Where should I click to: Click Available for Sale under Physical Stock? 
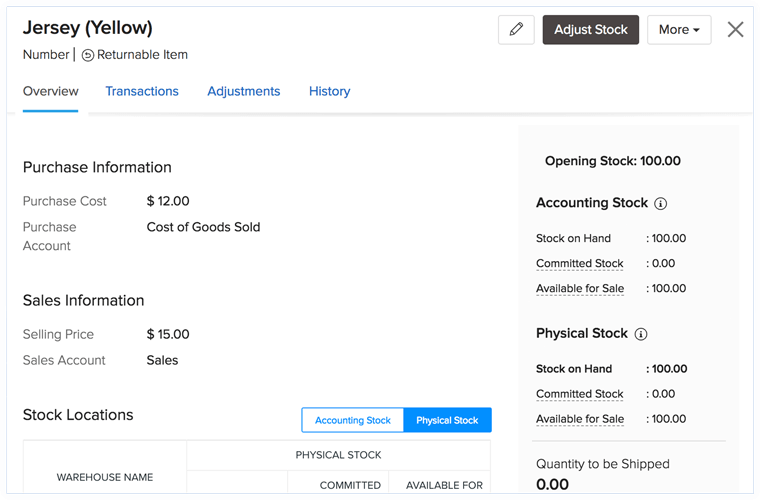580,419
